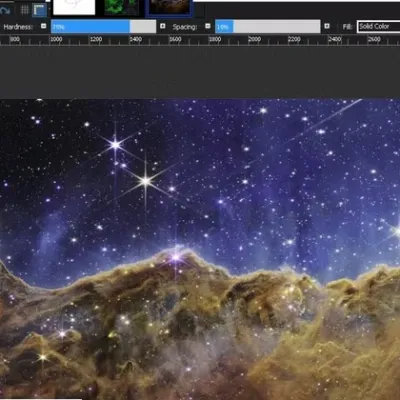Increase Spacing with the plus button
The image size is (400, 400).
pyautogui.click(x=327, y=26)
